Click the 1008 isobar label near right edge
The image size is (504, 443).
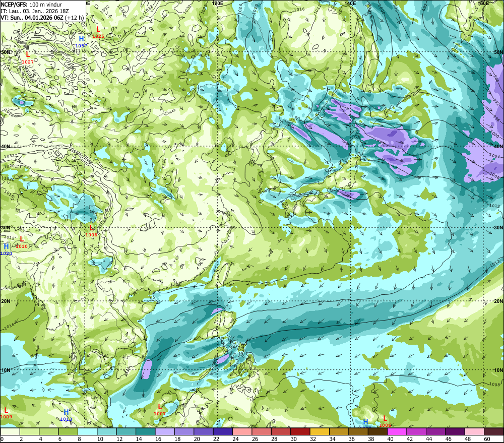(x=494, y=384)
